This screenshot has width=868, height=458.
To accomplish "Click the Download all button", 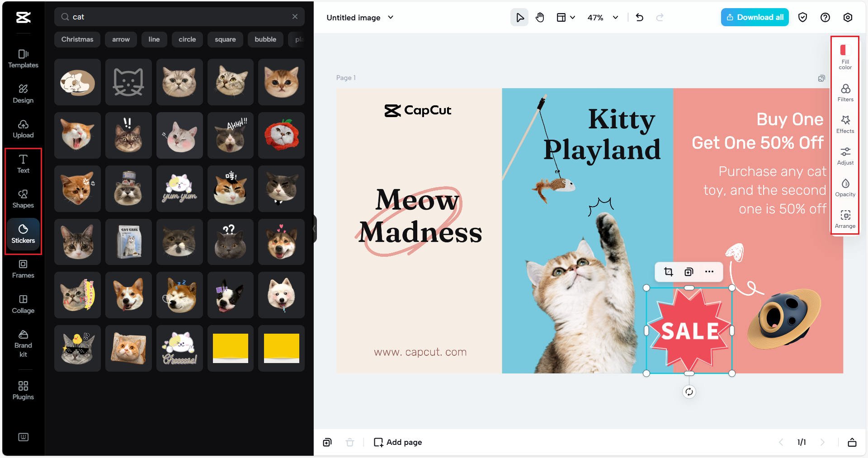I will tap(754, 17).
